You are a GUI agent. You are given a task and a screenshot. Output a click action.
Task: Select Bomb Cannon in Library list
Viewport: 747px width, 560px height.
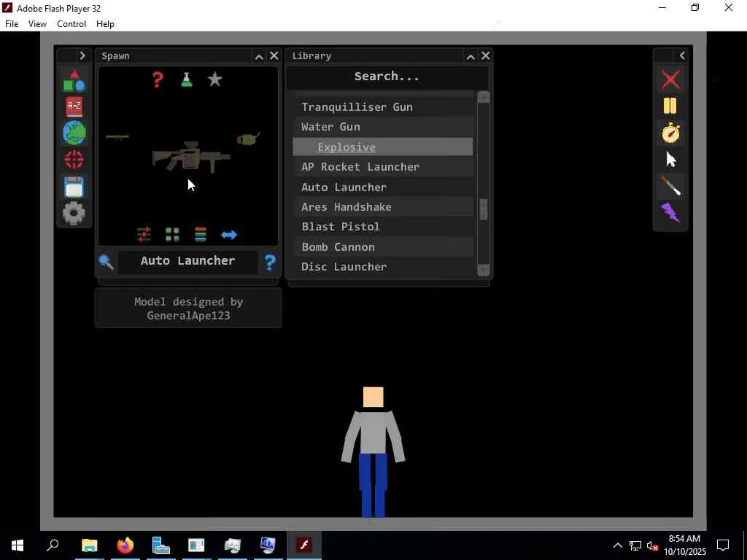pyautogui.click(x=382, y=246)
